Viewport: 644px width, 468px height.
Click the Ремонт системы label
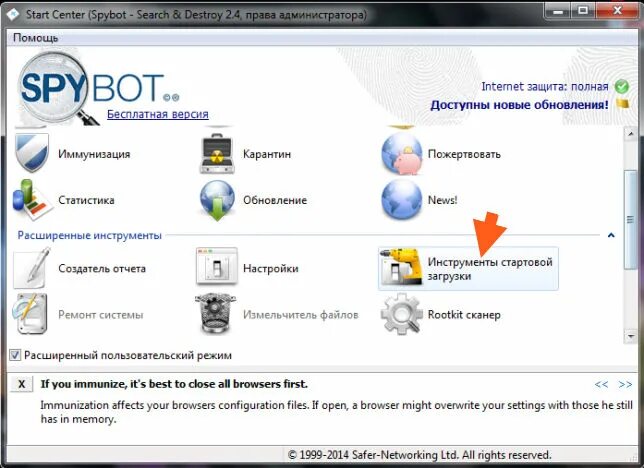[101, 315]
